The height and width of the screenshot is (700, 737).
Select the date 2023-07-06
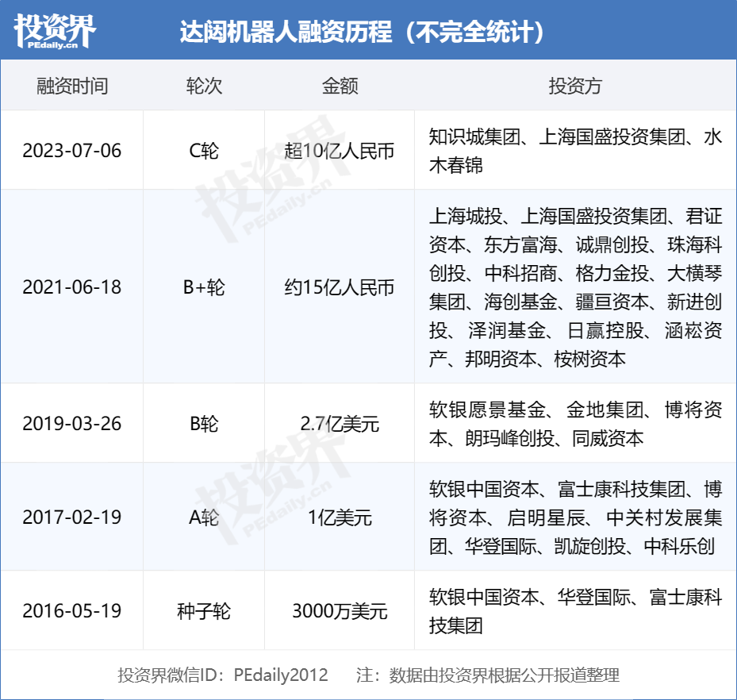tap(72, 151)
